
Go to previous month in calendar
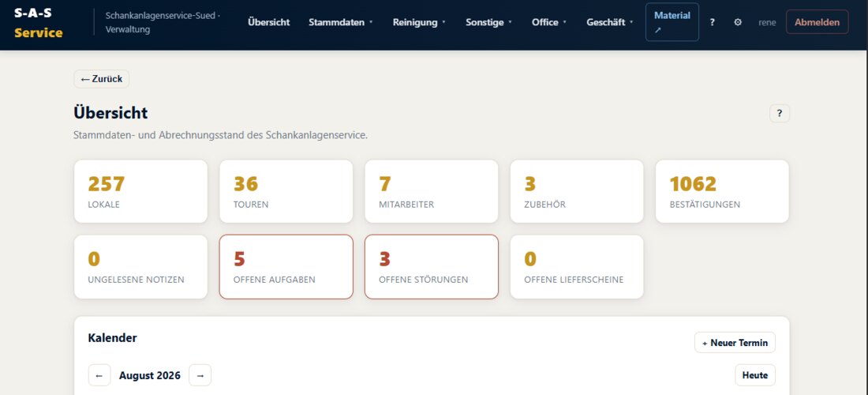tap(99, 375)
